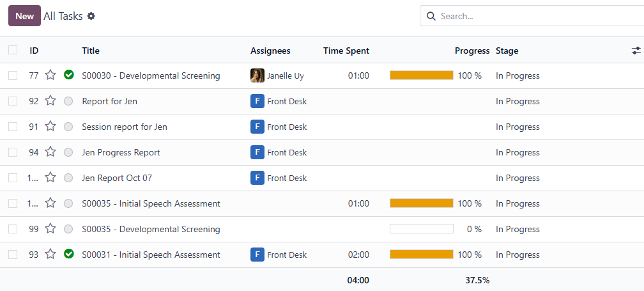Screen dimensions: 644x291
Task: Star the Jen Progress Report task
Action: point(50,152)
